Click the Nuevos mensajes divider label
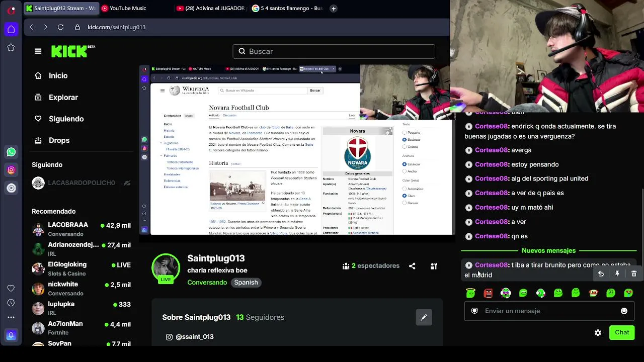This screenshot has width=644, height=362. (548, 250)
